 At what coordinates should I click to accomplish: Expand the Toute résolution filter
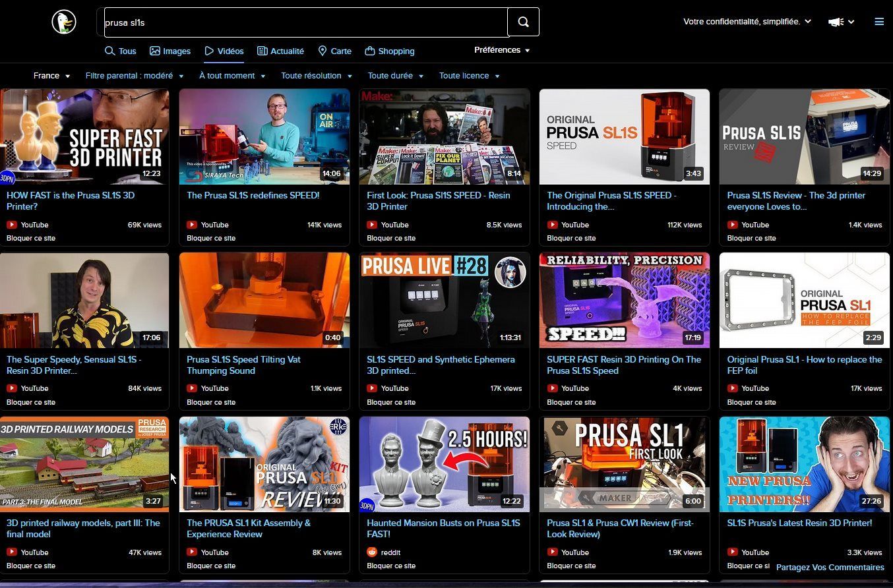(317, 76)
